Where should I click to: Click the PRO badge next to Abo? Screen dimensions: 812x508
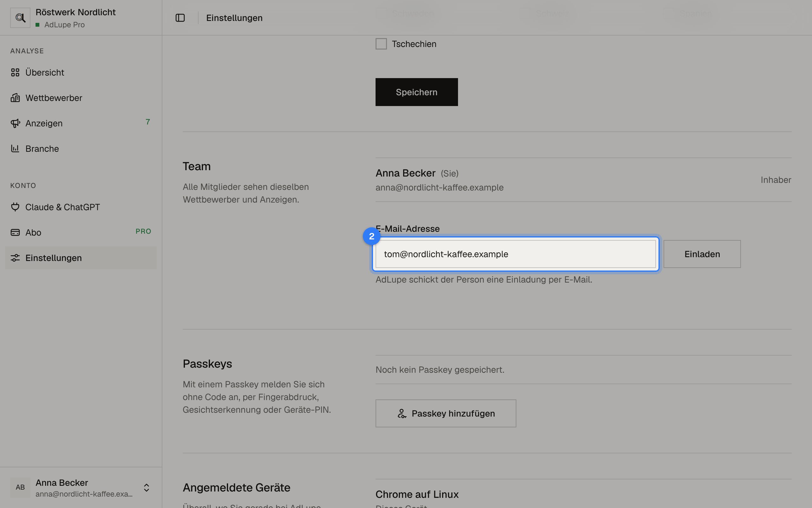(x=143, y=231)
